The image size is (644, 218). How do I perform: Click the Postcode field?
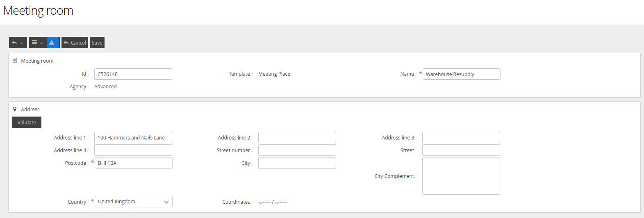point(133,163)
